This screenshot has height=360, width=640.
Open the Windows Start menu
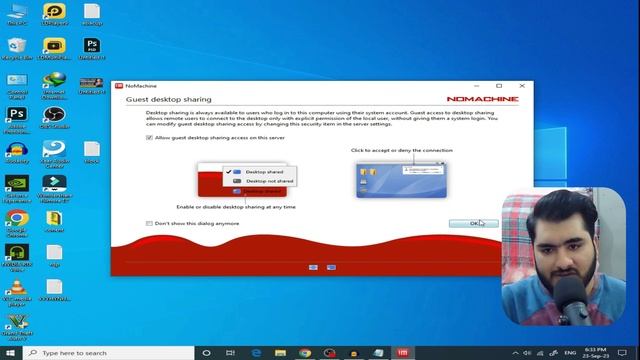[10, 353]
